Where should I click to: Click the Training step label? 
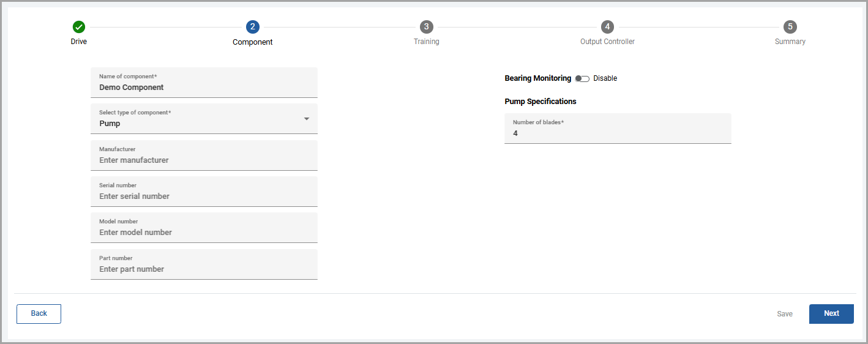tap(426, 42)
